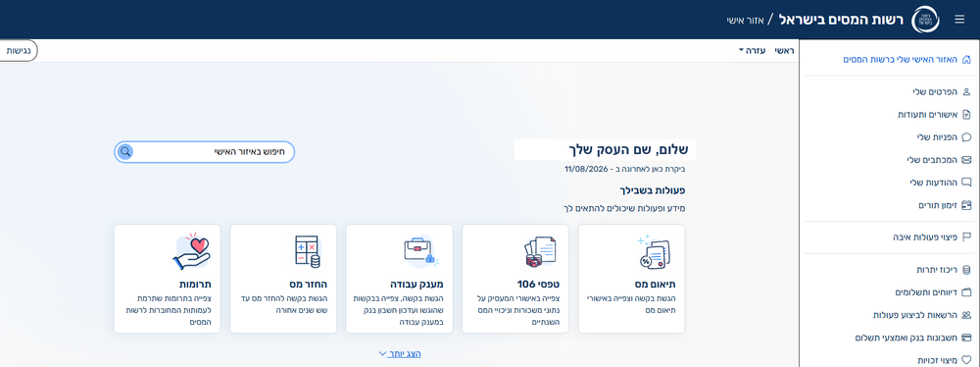Click description הגשת בקשה וצפייה באישורי תיאום מס
The width and height of the screenshot is (980, 367).
[632, 304]
